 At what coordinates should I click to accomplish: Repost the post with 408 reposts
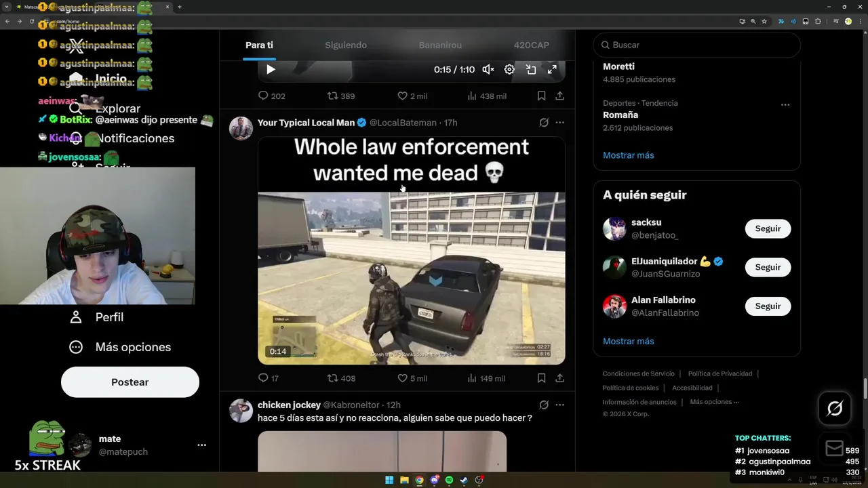(341, 378)
